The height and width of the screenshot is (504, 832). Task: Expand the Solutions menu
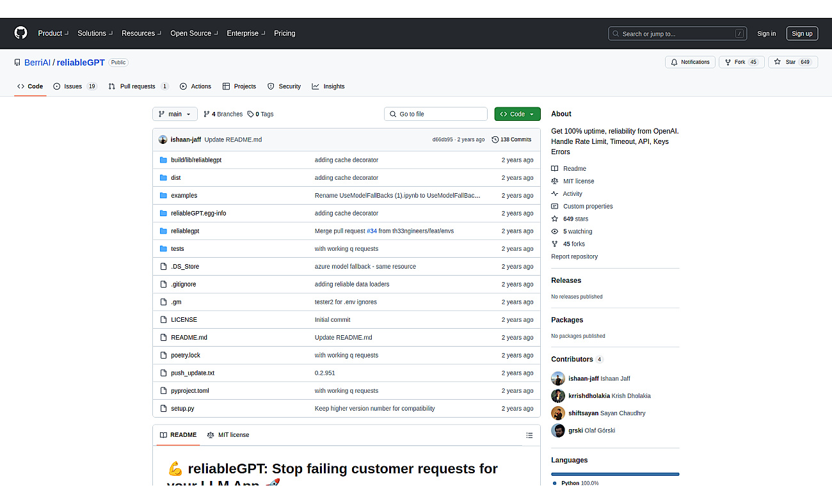(x=95, y=33)
